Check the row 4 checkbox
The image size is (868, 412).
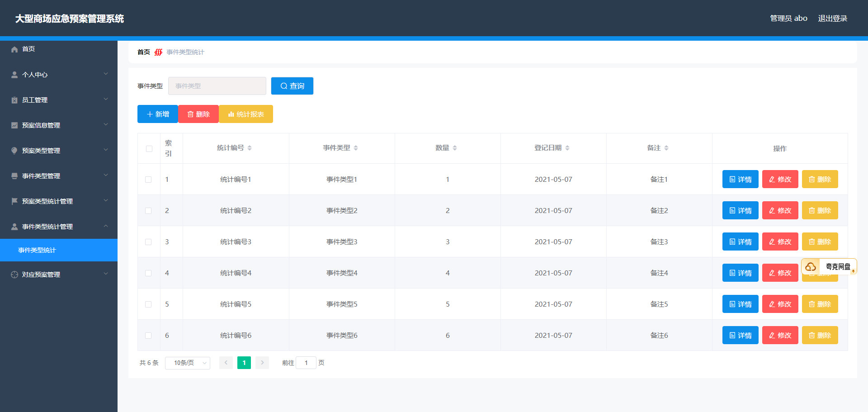pos(148,273)
